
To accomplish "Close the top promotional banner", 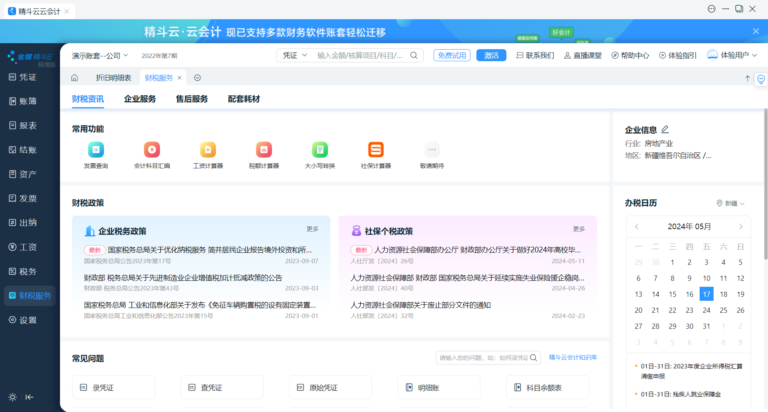I will coord(756,31).
